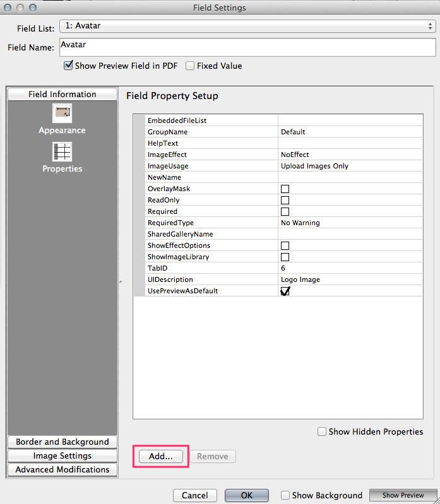
Task: Check the OverlayMask property box
Action: point(285,189)
